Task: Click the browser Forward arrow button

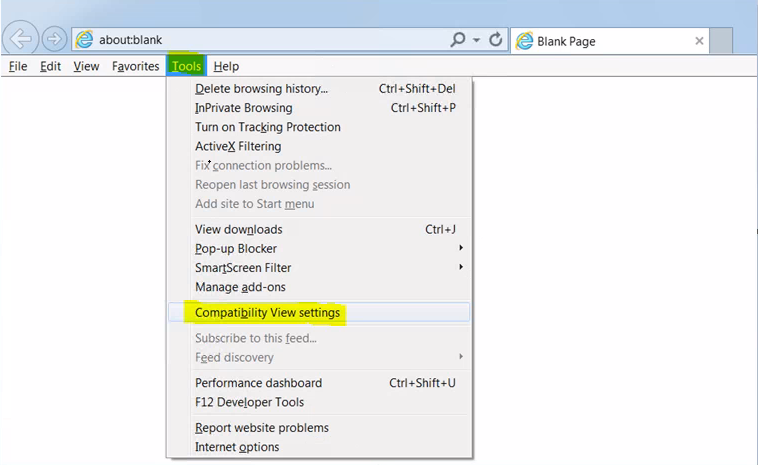Action: coord(54,39)
